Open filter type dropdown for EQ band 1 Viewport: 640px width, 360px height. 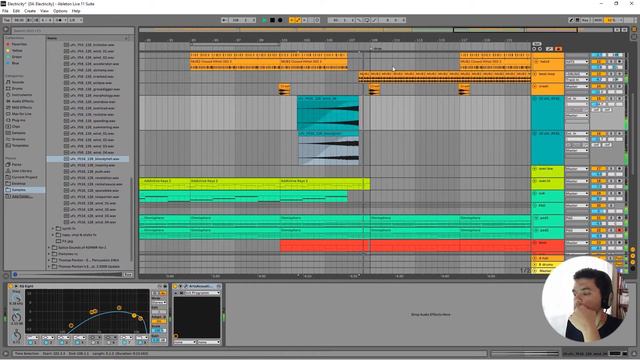(33, 338)
